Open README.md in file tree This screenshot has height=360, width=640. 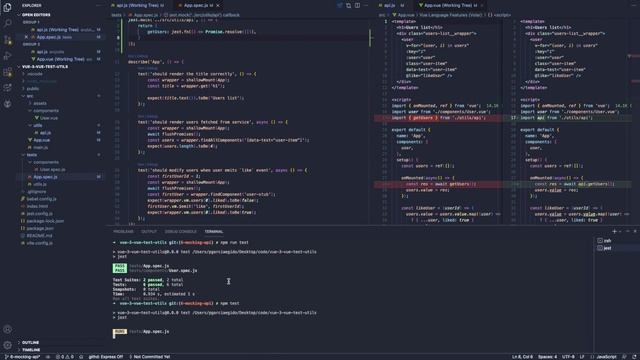(39, 236)
